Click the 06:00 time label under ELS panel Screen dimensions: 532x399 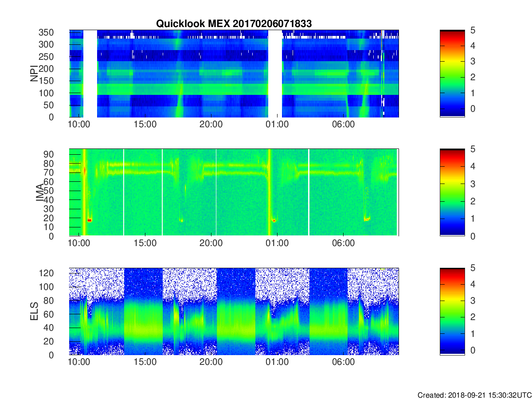[343, 363]
